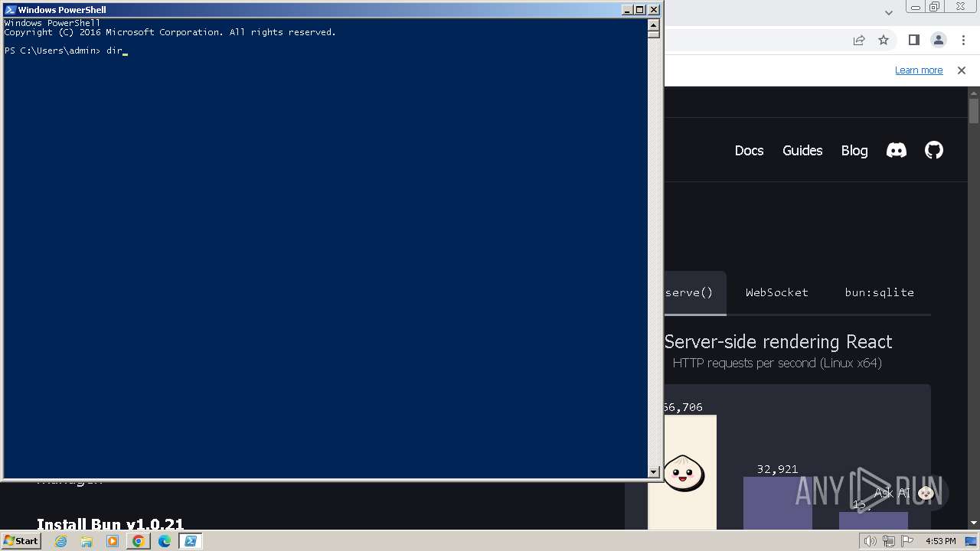Open Docs in Bun site navigation
The height and width of the screenshot is (551, 980).
point(749,150)
